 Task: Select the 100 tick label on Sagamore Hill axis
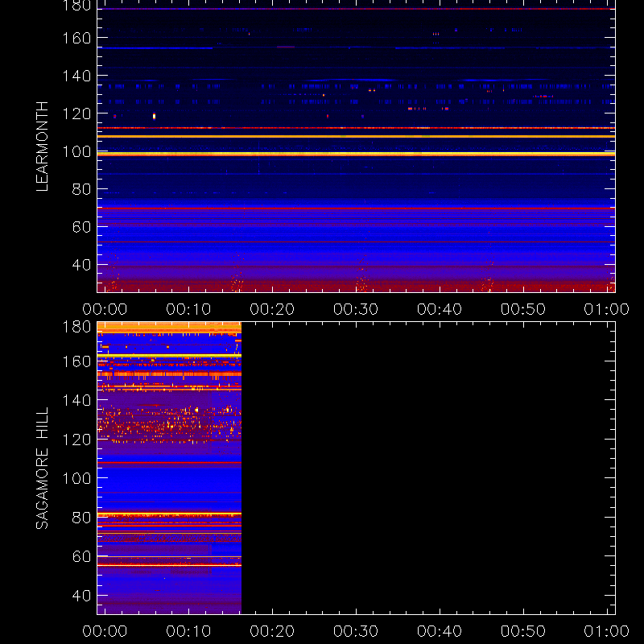(x=76, y=478)
